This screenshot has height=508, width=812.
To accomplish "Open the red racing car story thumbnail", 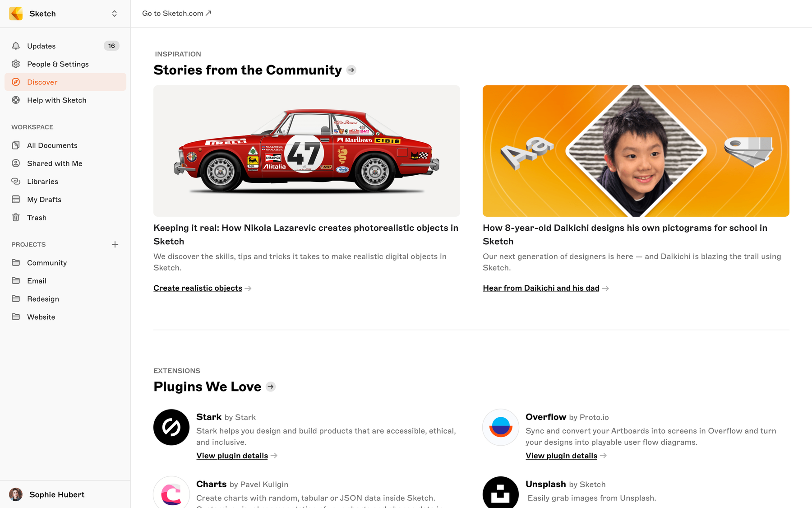I will (x=307, y=151).
